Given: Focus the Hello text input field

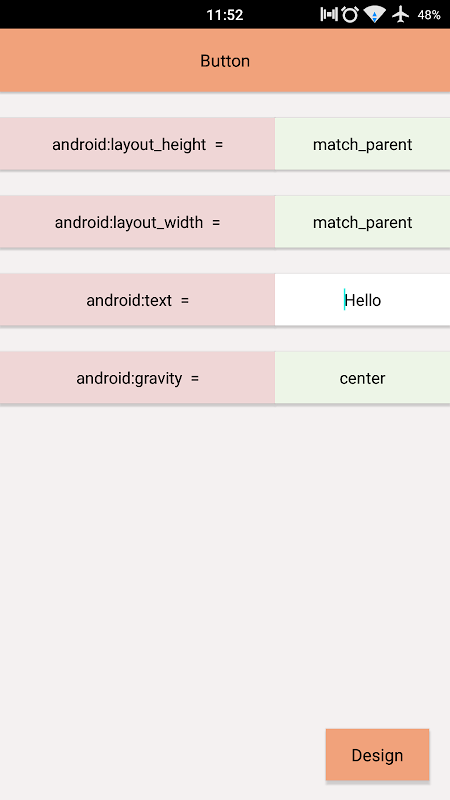Looking at the screenshot, I should click(362, 299).
